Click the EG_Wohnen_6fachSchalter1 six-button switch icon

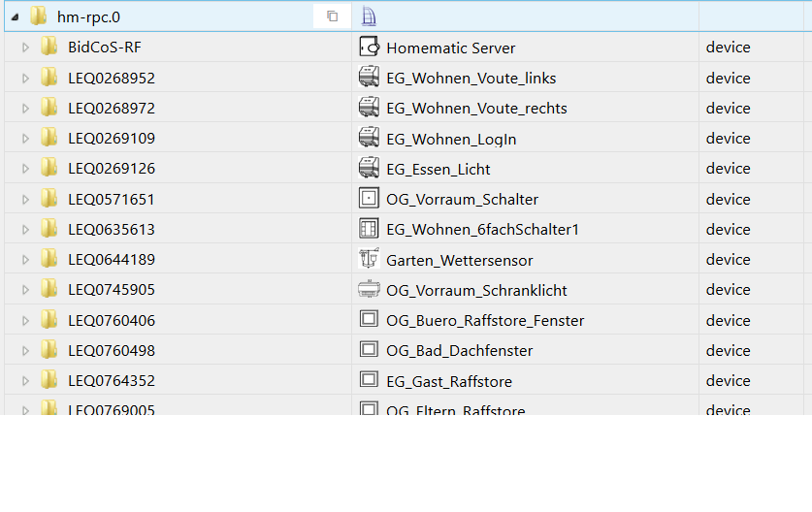tap(369, 228)
